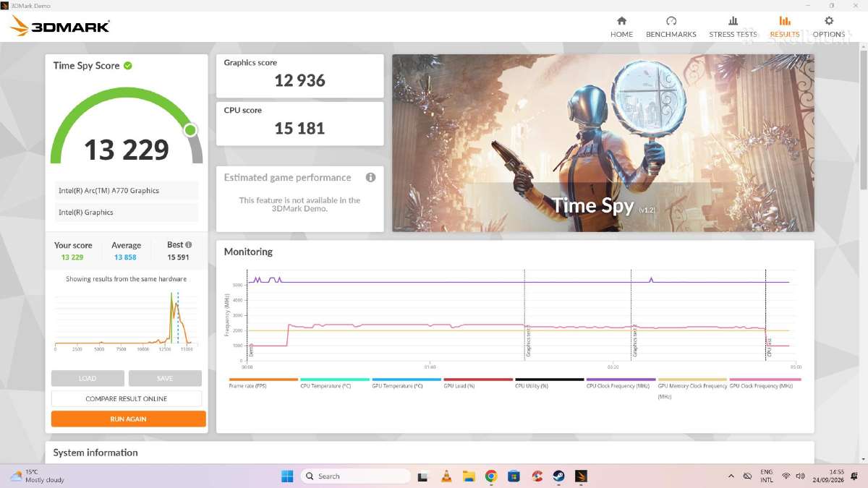Click the Wi-Fi network tray icon
Screen dimensions: 868x488
tap(786, 476)
